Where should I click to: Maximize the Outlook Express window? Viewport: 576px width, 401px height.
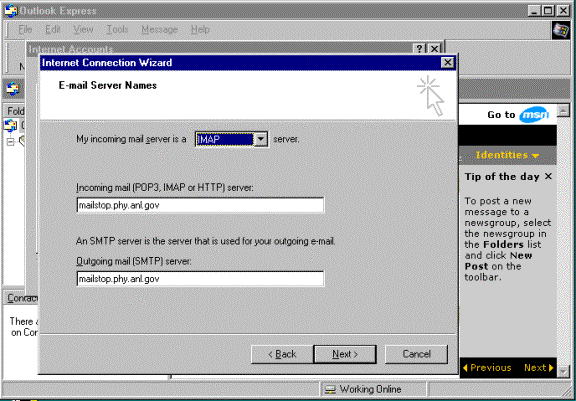click(548, 11)
